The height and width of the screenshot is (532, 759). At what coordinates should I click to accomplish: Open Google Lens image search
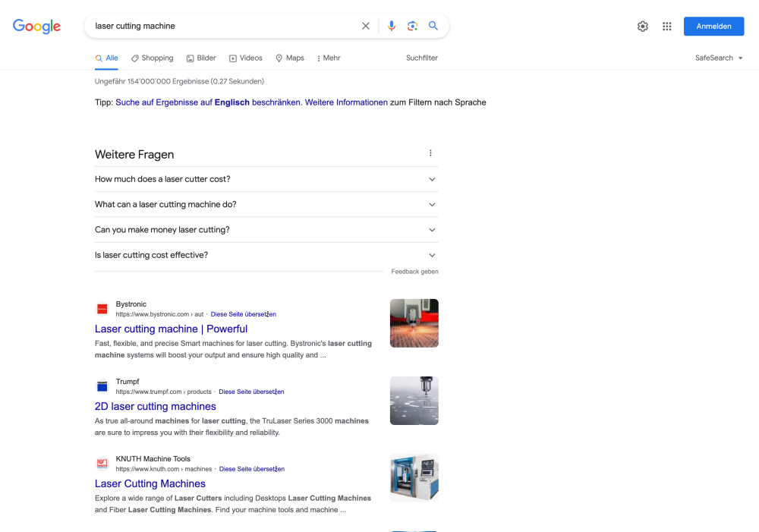click(x=412, y=25)
